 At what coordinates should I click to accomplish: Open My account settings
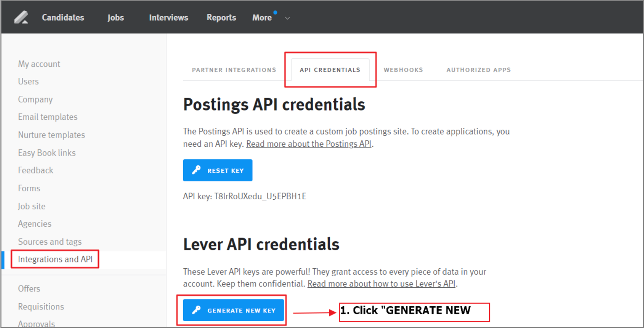tap(39, 64)
